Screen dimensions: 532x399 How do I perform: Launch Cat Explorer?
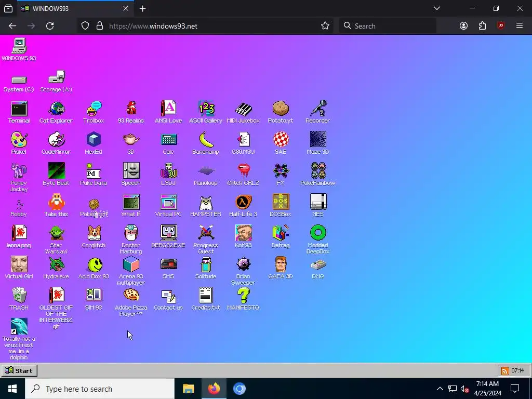[56, 112]
